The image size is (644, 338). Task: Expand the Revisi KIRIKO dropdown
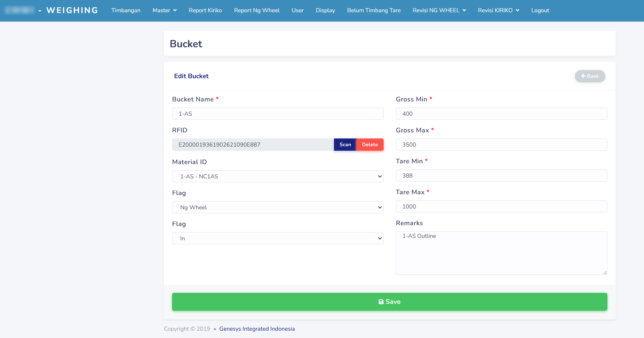tap(499, 10)
